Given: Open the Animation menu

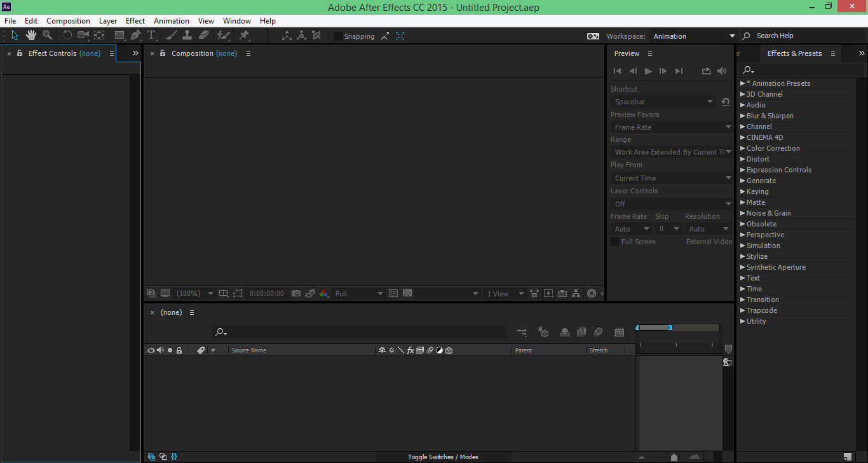Looking at the screenshot, I should [172, 21].
